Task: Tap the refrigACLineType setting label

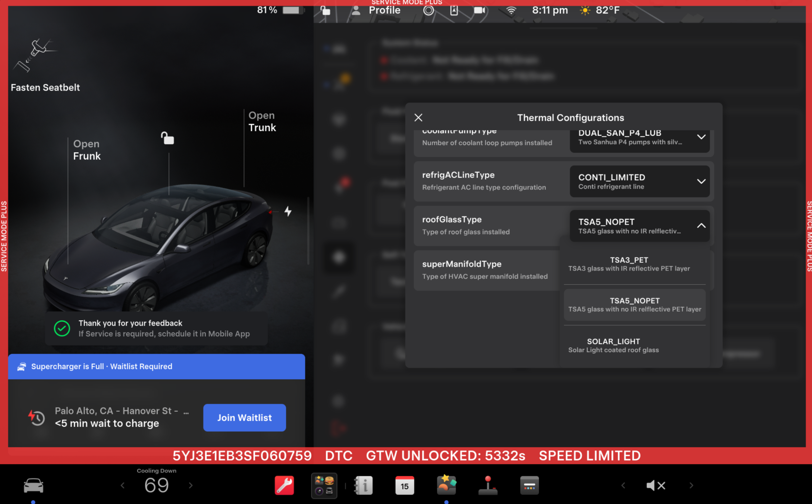Action: click(x=458, y=175)
